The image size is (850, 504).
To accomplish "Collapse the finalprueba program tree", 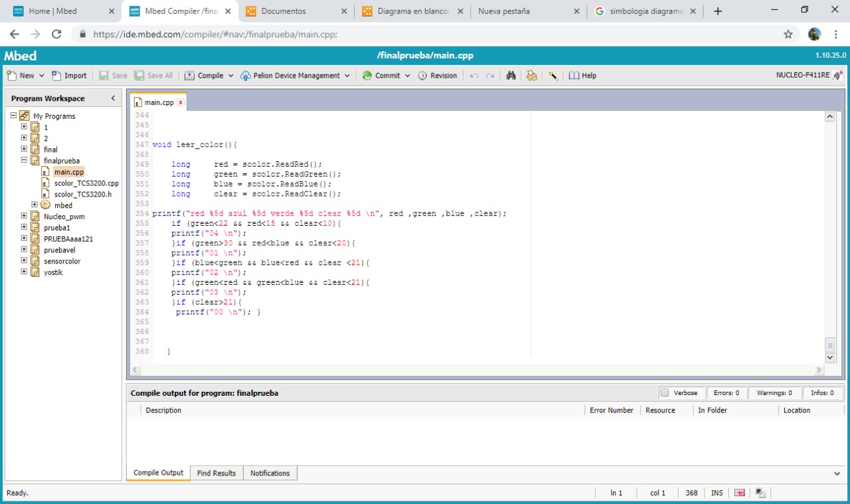I will 25,160.
